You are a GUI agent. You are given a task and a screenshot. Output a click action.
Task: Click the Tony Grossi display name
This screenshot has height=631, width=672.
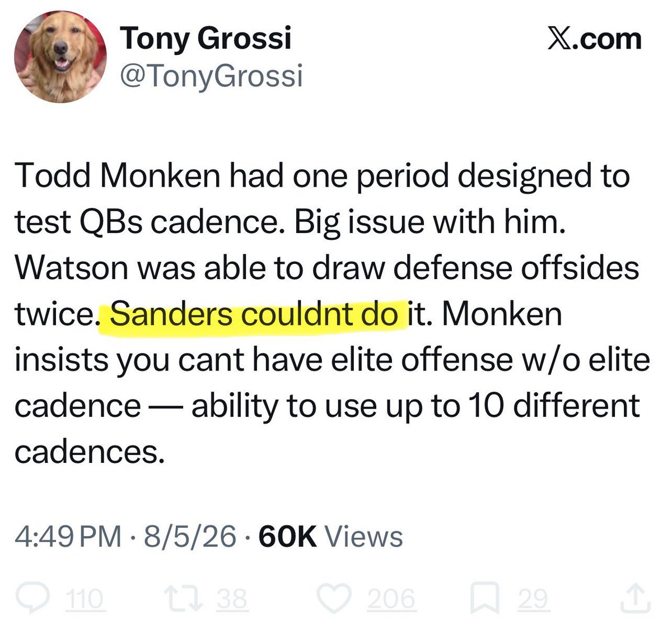tap(206, 38)
